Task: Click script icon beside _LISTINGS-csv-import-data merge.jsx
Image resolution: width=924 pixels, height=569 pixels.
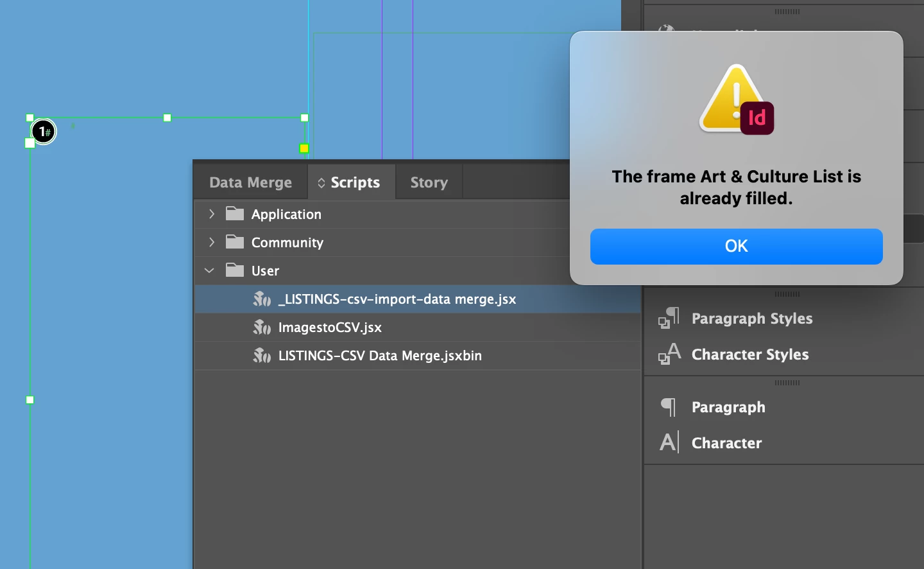Action: [262, 299]
